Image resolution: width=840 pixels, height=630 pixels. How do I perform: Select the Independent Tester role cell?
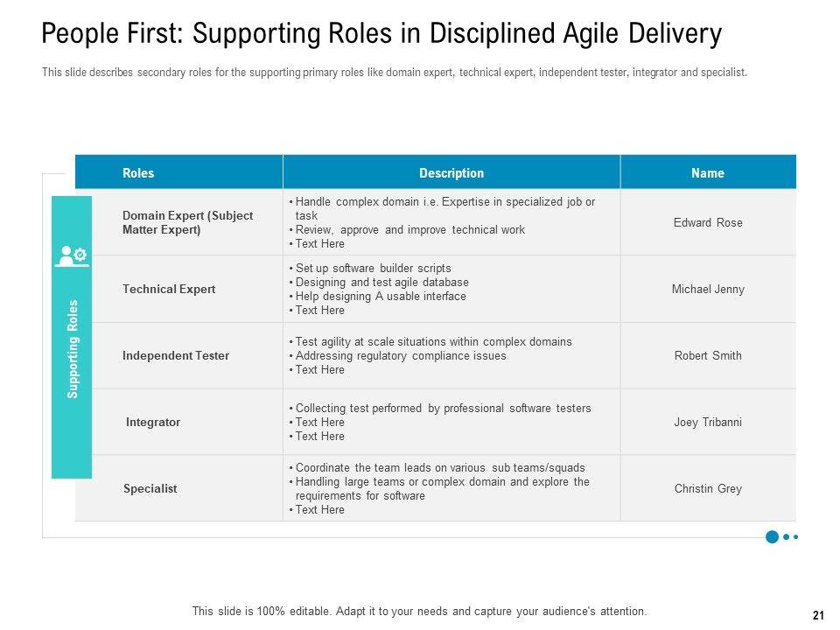[176, 356]
